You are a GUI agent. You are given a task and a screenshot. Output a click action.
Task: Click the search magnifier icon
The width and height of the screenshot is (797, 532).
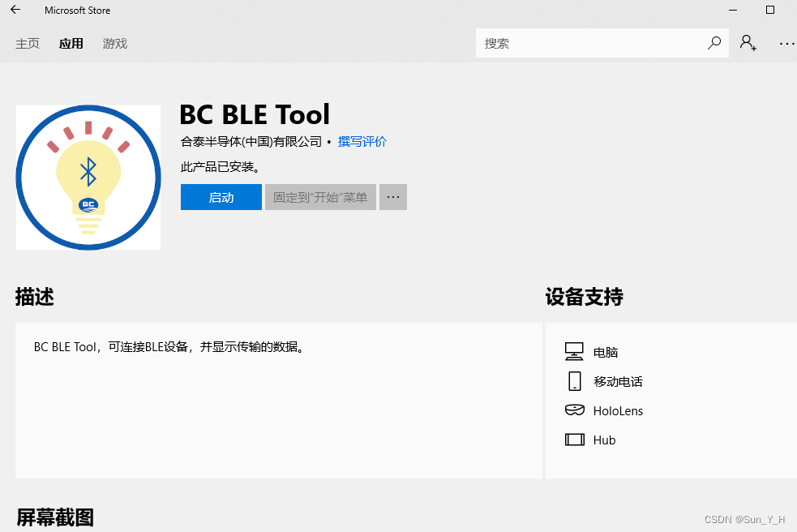click(x=714, y=43)
